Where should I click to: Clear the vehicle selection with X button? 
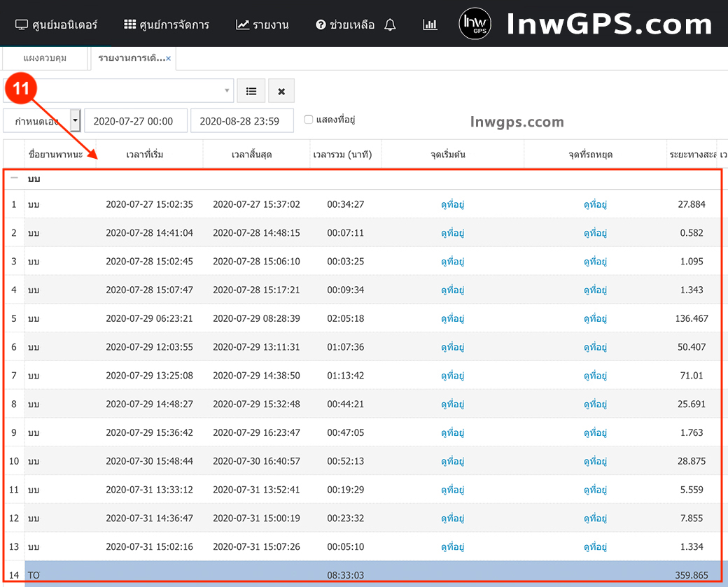(281, 91)
